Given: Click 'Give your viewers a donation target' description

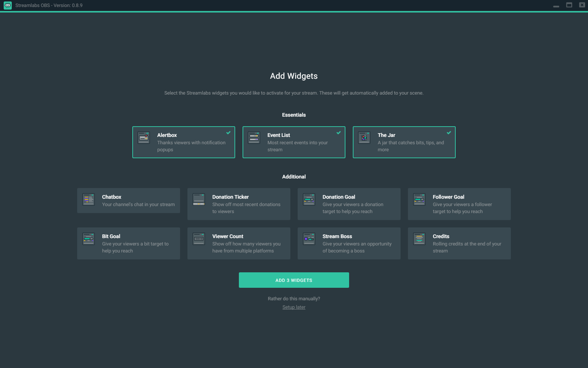Looking at the screenshot, I should (x=353, y=208).
